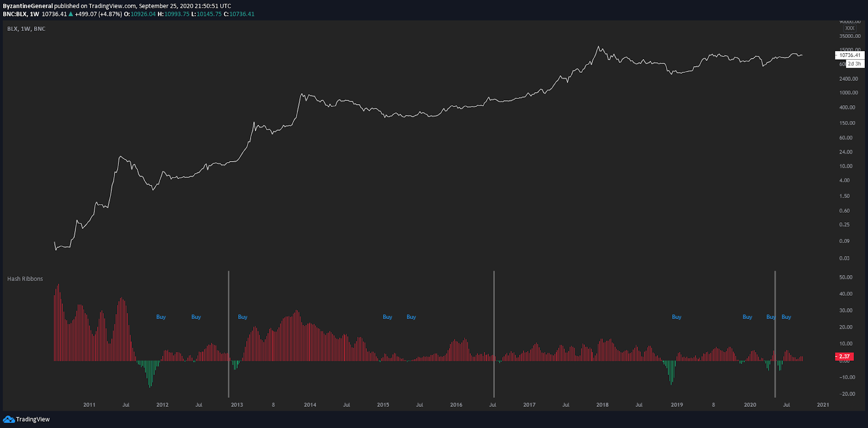Screen dimensions: 868x428
Task: Click the 2014 label on time axis
Action: pyautogui.click(x=310, y=405)
